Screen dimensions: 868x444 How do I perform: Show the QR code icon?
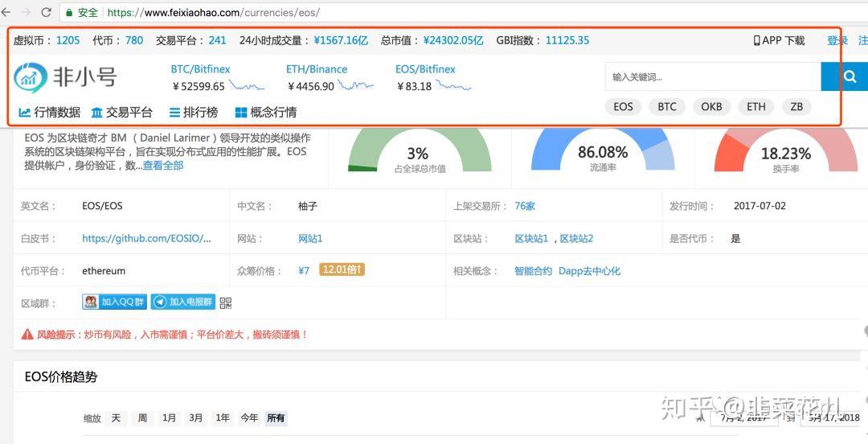tap(225, 302)
